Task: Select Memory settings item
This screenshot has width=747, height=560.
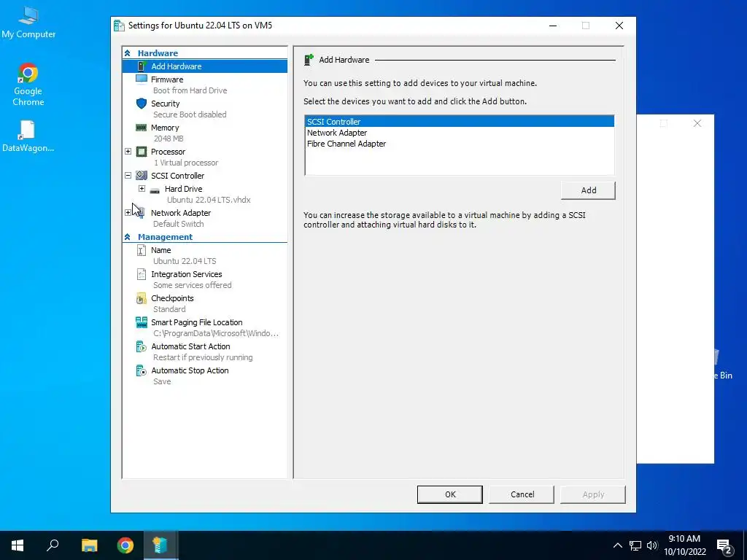Action: tap(165, 128)
